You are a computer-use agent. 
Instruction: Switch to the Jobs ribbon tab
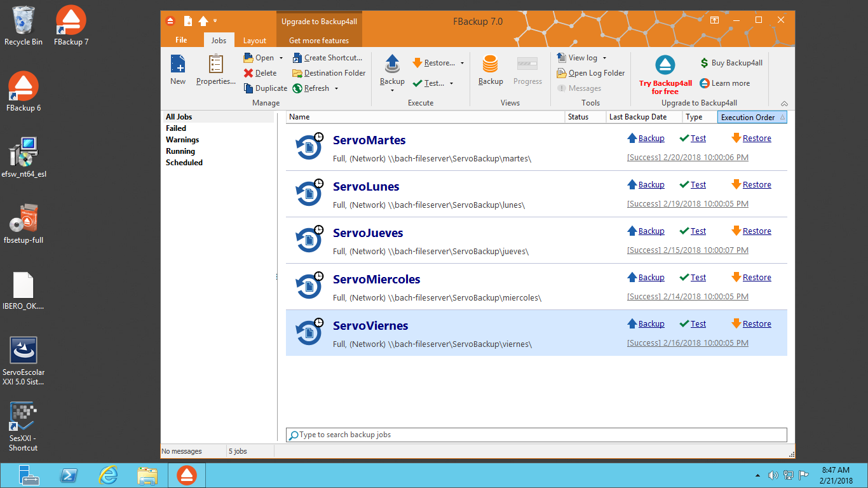(x=219, y=40)
